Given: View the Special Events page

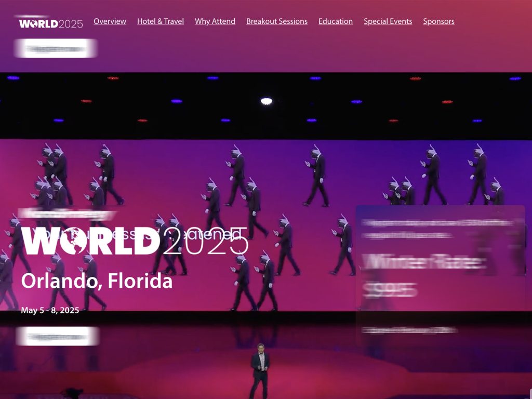Looking at the screenshot, I should pos(388,21).
